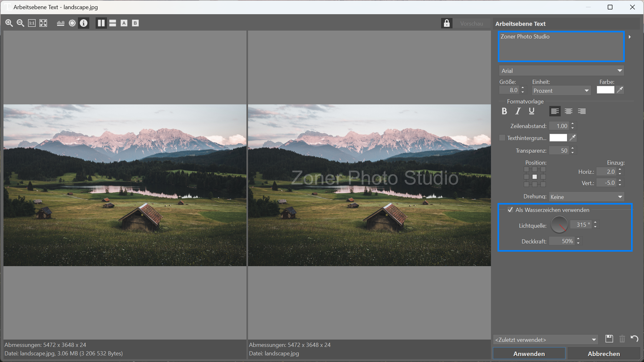Open the Drehung Keine dropdown
Screen dimensions: 644x362
[587, 197]
